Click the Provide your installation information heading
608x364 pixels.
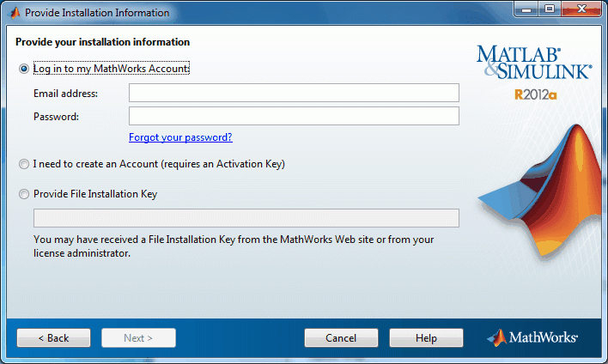click(103, 42)
